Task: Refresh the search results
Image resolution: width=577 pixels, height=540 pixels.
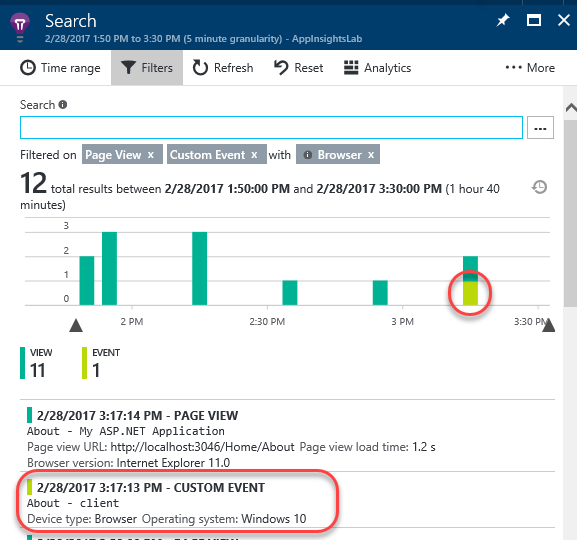Action: pyautogui.click(x=223, y=68)
